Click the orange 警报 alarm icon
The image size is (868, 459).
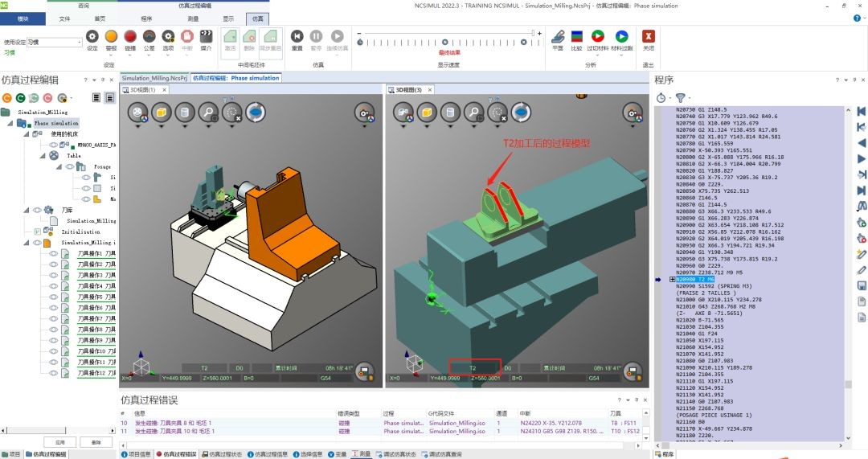(x=111, y=36)
